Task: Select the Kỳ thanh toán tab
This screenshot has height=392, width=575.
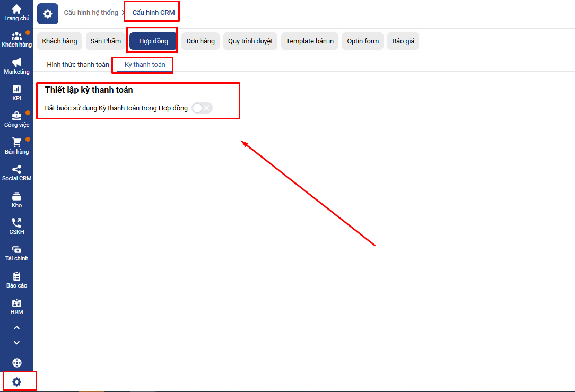Action: [x=145, y=65]
